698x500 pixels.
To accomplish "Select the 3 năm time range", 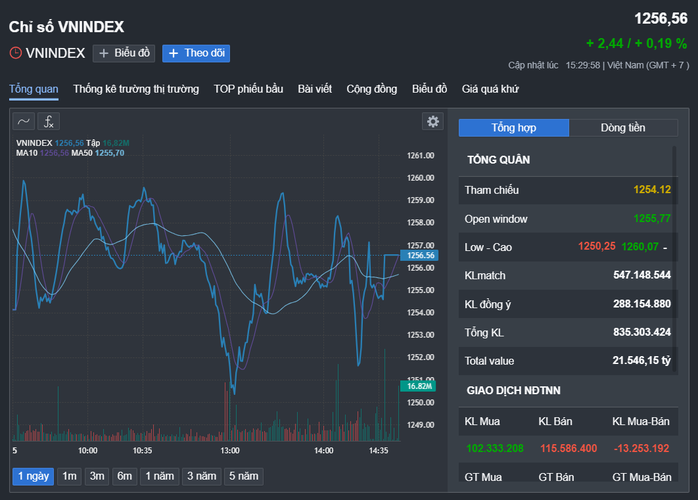I will (202, 476).
